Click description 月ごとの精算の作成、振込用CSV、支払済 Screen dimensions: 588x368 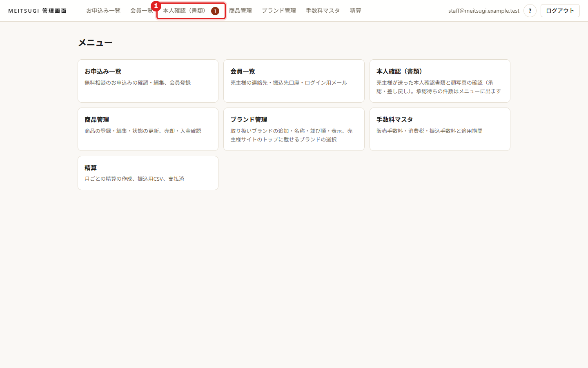tap(134, 179)
